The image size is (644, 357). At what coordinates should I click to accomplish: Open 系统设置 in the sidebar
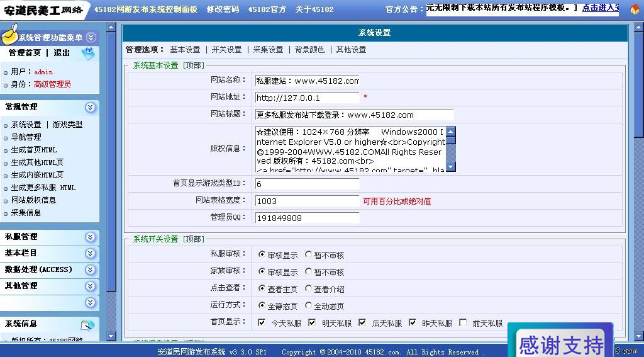coord(26,124)
